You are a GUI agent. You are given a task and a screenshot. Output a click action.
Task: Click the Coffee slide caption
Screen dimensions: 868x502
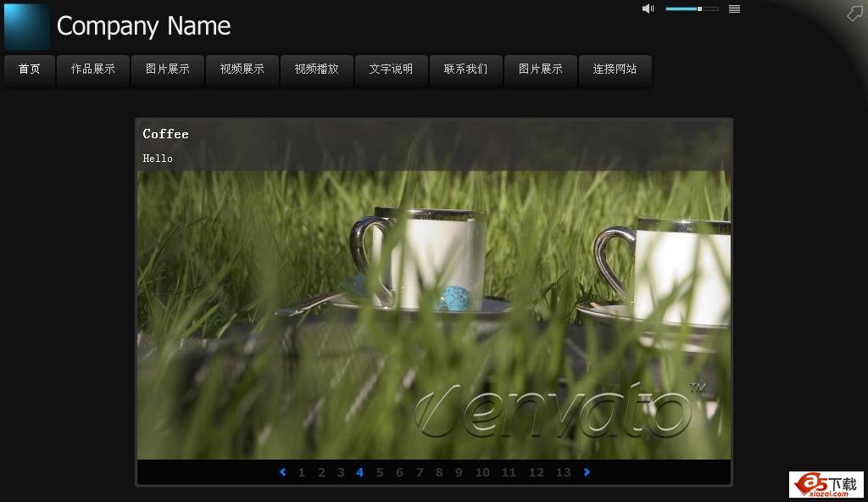165,134
